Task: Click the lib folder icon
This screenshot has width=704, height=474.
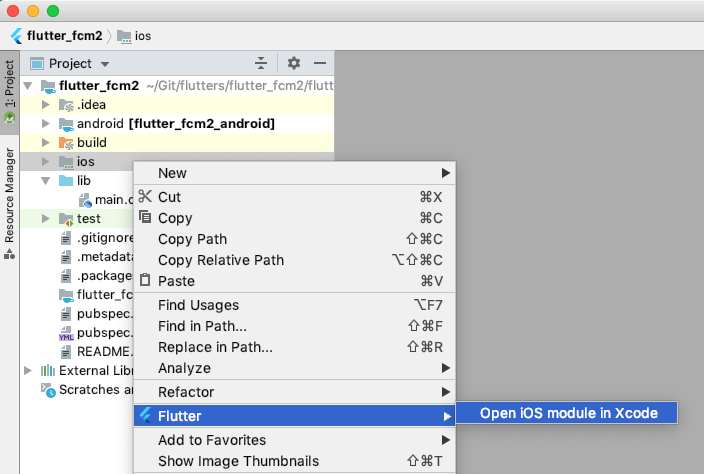Action: coord(66,181)
